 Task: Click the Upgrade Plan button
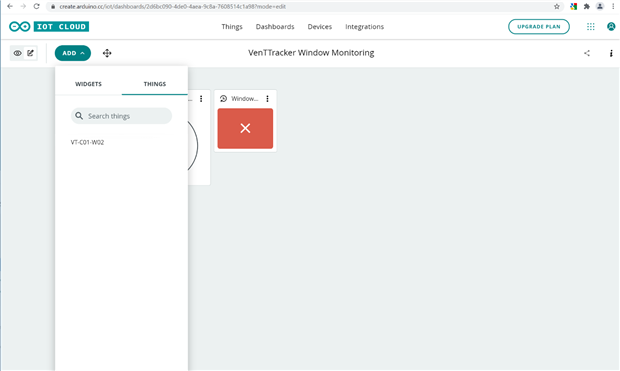tap(539, 26)
